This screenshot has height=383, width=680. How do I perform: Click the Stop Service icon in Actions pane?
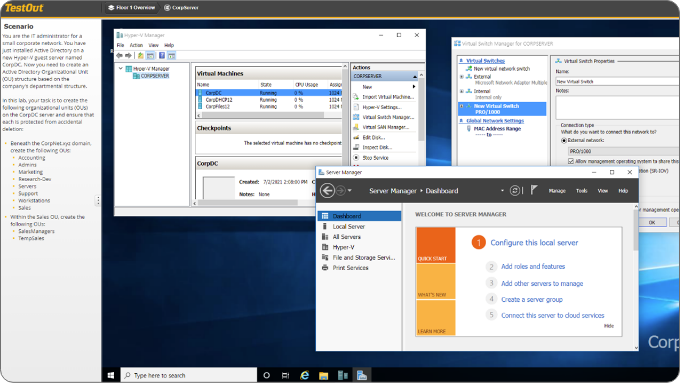click(x=356, y=157)
